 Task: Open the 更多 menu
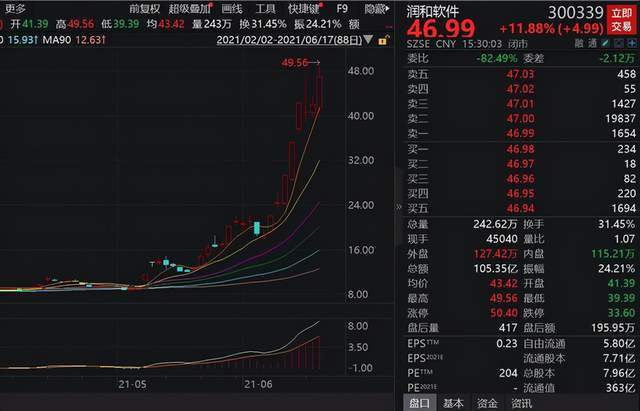tap(16, 8)
